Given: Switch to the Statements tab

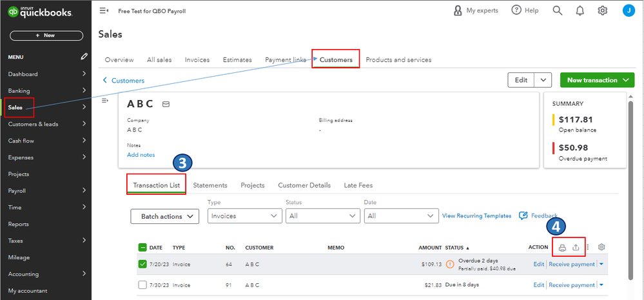Looking at the screenshot, I should pos(210,185).
